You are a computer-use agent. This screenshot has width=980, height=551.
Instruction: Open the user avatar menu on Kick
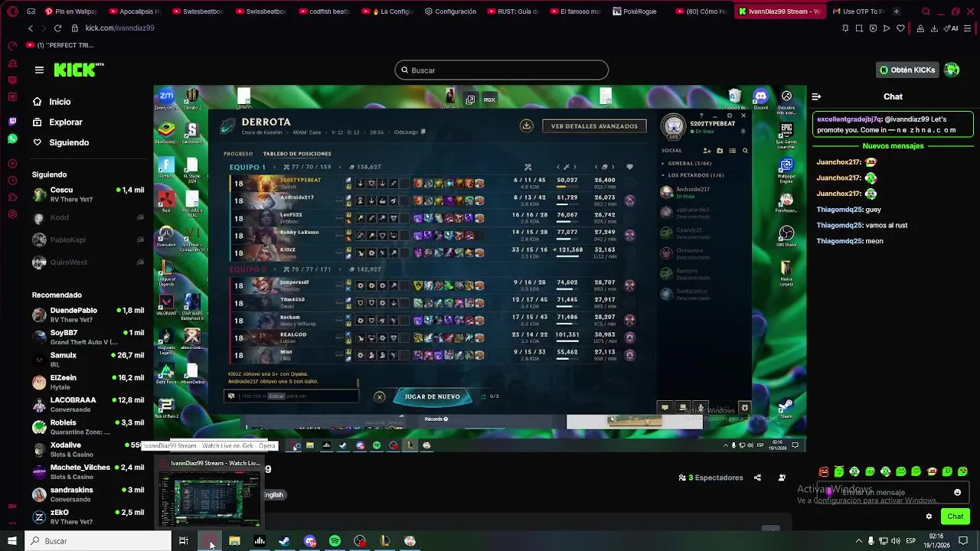952,70
